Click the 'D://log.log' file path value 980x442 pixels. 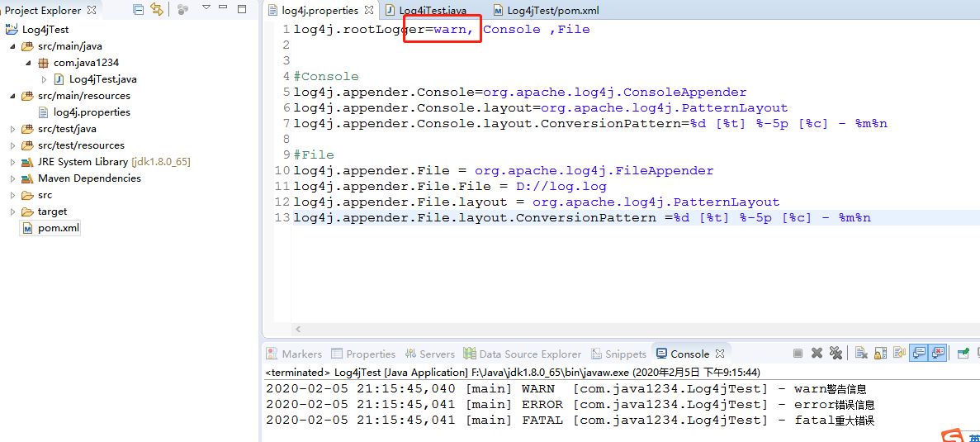click(561, 187)
